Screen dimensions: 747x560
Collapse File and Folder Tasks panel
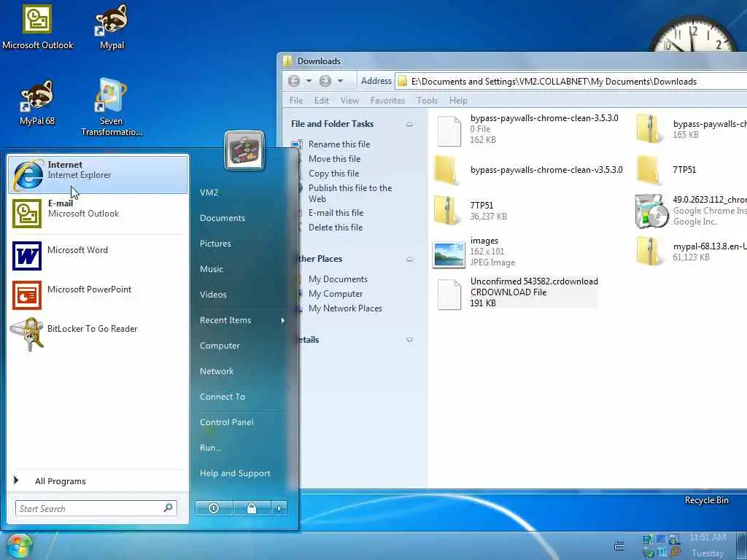coord(409,124)
